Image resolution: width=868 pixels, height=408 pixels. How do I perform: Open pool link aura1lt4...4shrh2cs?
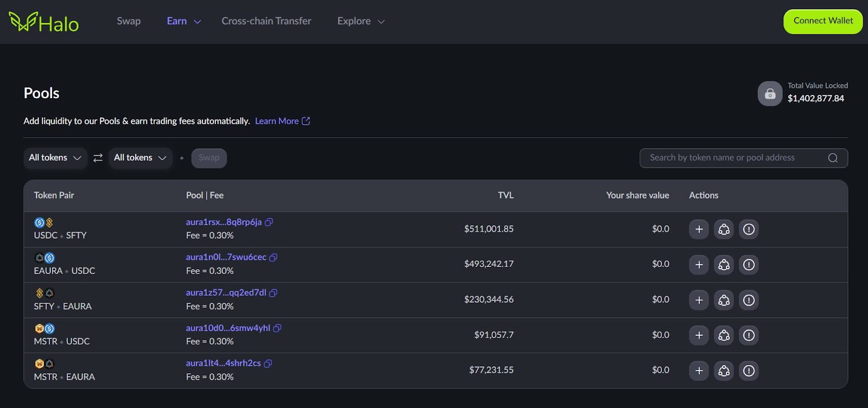click(224, 364)
